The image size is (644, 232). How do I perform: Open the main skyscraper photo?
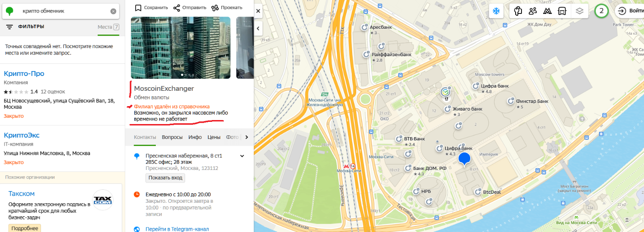click(x=181, y=48)
